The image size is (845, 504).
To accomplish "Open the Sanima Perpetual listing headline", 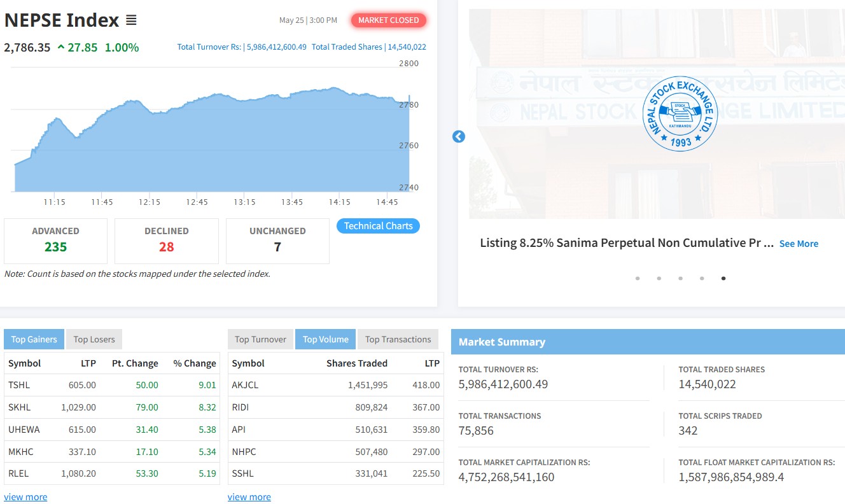I will point(627,243).
